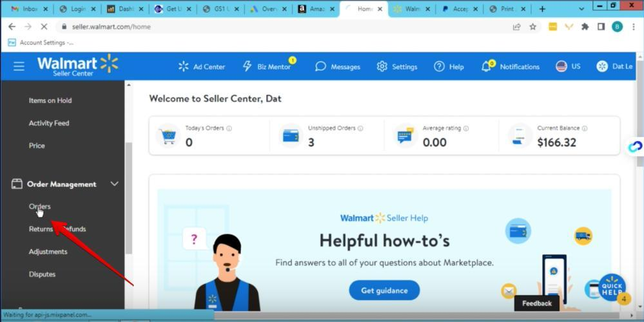The height and width of the screenshot is (322, 644).
Task: Click the $166.32 balance value
Action: tap(556, 142)
